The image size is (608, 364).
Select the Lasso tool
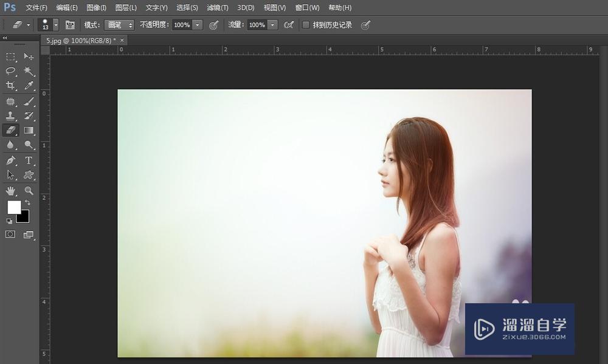[x=10, y=71]
